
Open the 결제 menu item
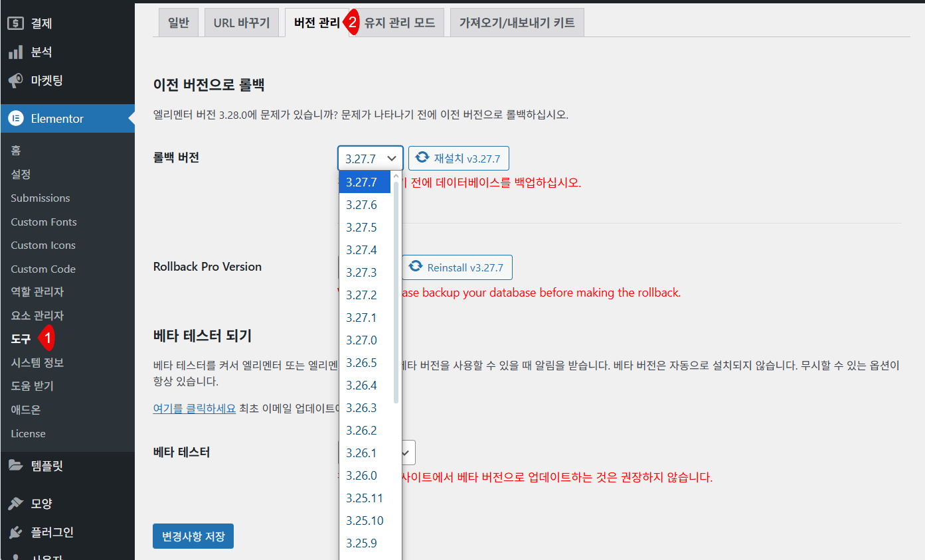click(x=67, y=23)
